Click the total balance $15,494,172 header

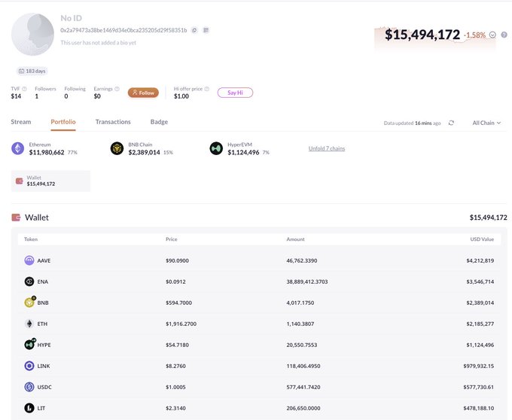point(422,35)
